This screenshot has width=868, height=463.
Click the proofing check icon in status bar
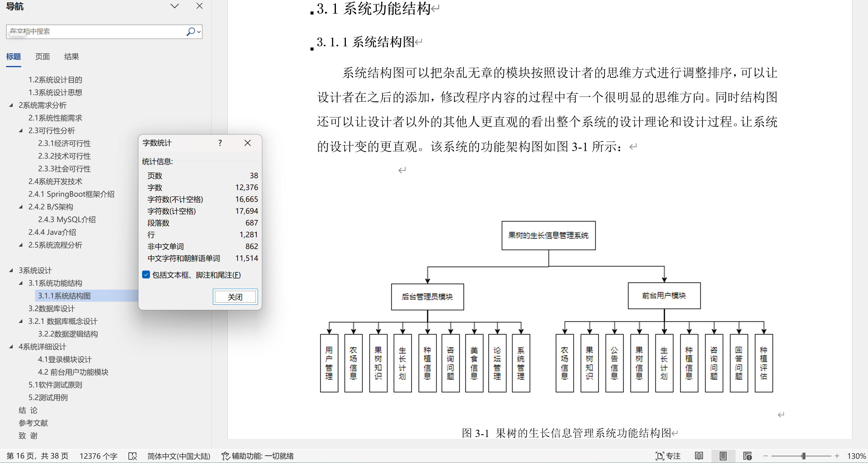(133, 456)
